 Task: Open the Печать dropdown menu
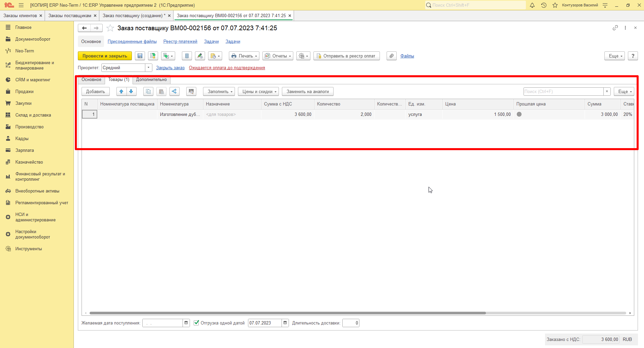pyautogui.click(x=245, y=56)
